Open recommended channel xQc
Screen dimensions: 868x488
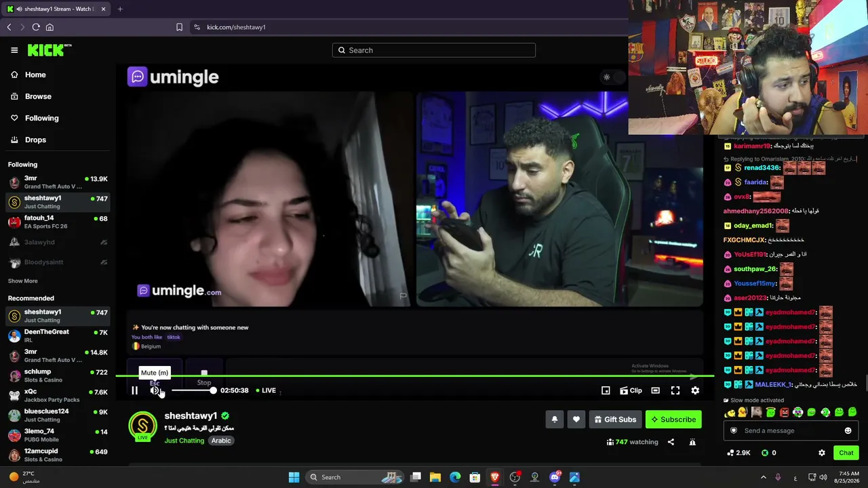point(58,395)
